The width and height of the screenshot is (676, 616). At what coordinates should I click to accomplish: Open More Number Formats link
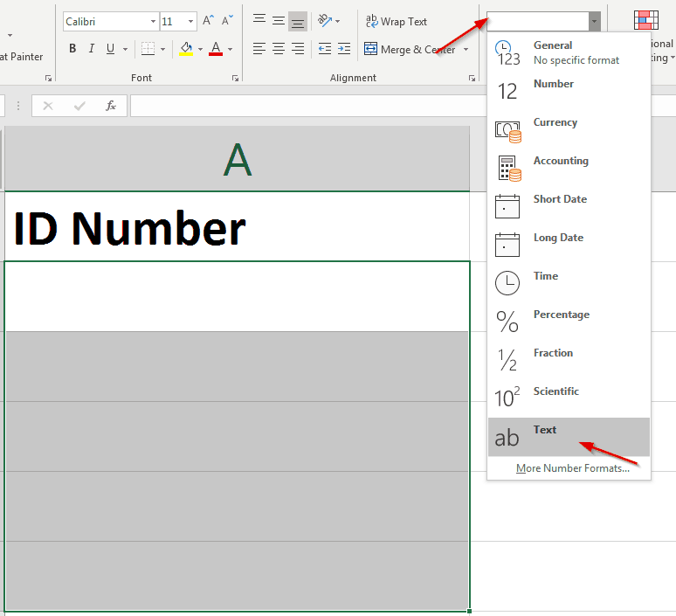click(x=573, y=468)
